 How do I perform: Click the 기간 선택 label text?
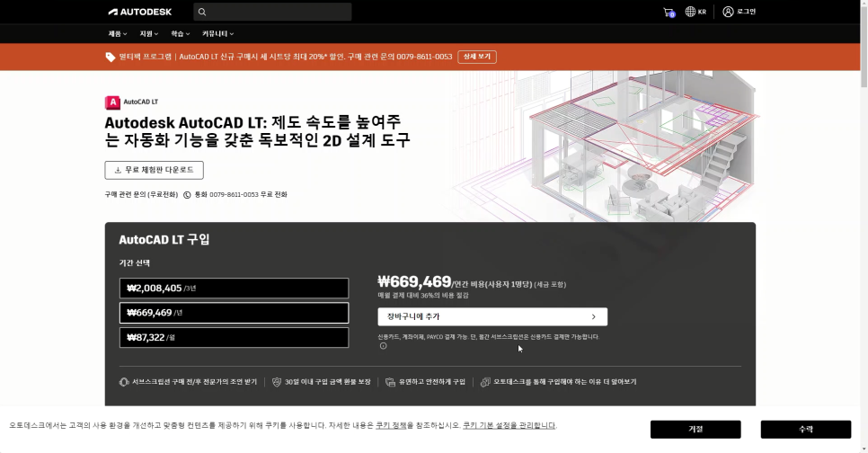pos(135,263)
